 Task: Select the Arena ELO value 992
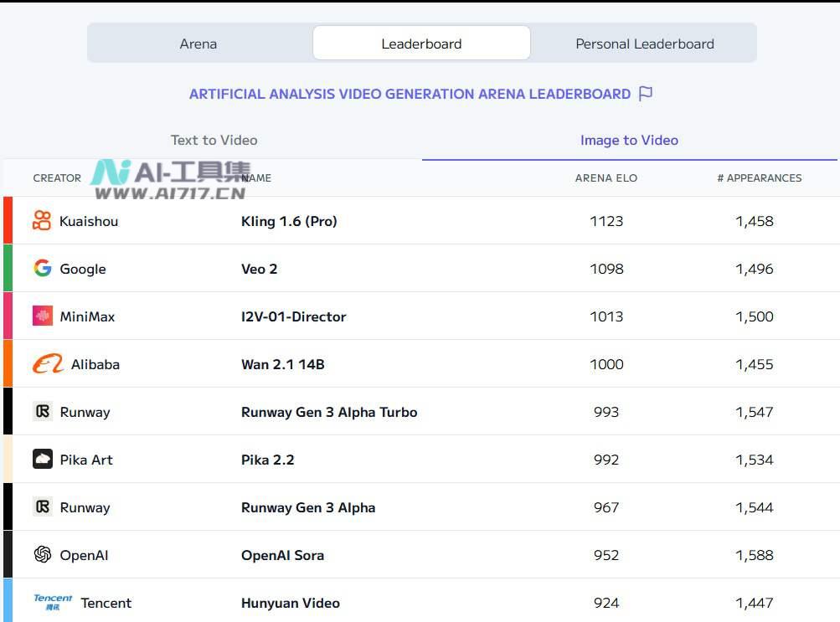pyautogui.click(x=606, y=460)
